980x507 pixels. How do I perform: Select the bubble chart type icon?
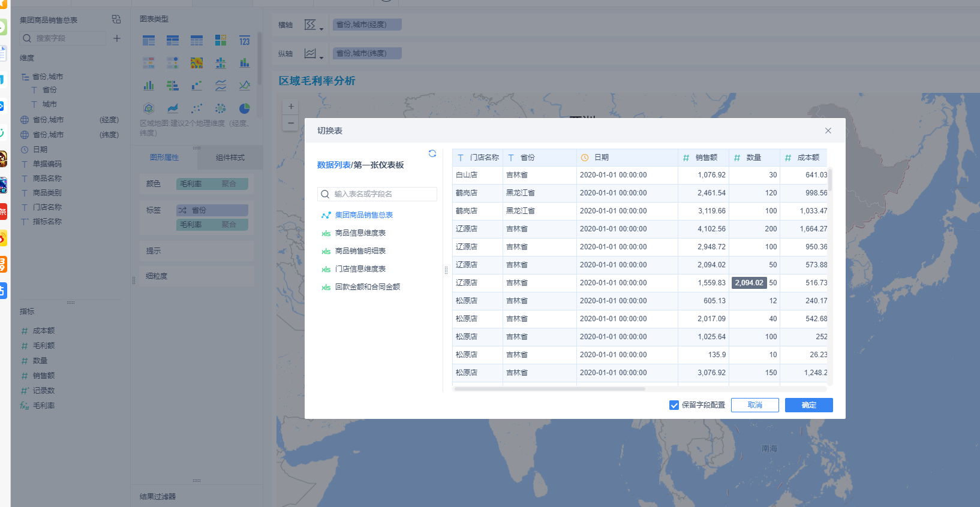pyautogui.click(x=221, y=108)
